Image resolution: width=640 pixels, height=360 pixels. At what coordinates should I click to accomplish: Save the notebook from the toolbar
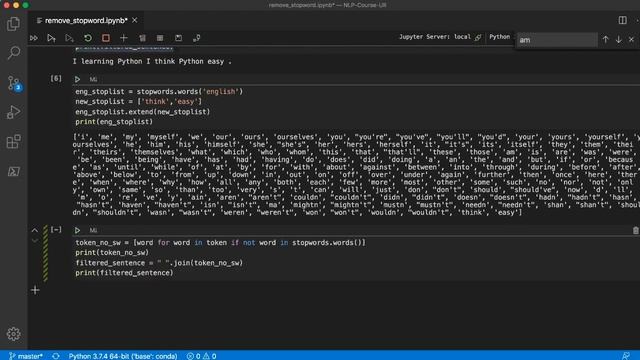(x=178, y=38)
